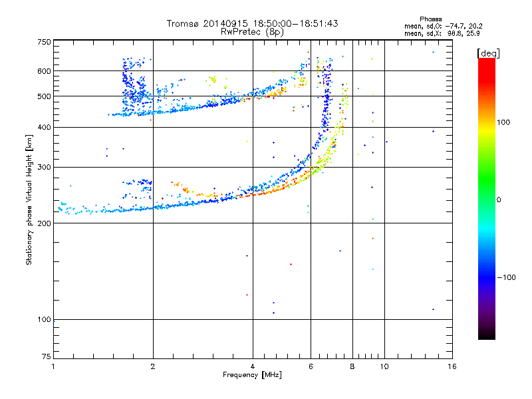Click the orange data point near 120 km at 4 MHz
The width and height of the screenshot is (532, 399).
pyautogui.click(x=247, y=295)
